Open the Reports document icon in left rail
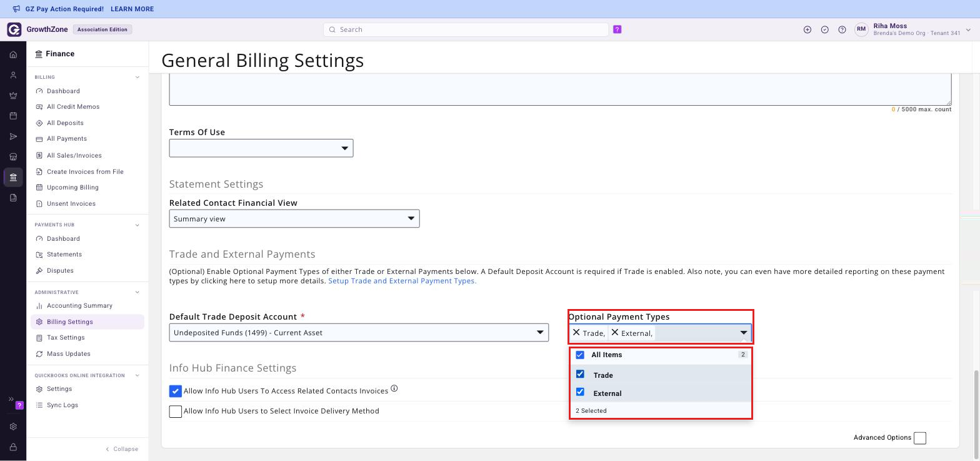Viewport: 980px width, 461px height. [x=13, y=198]
